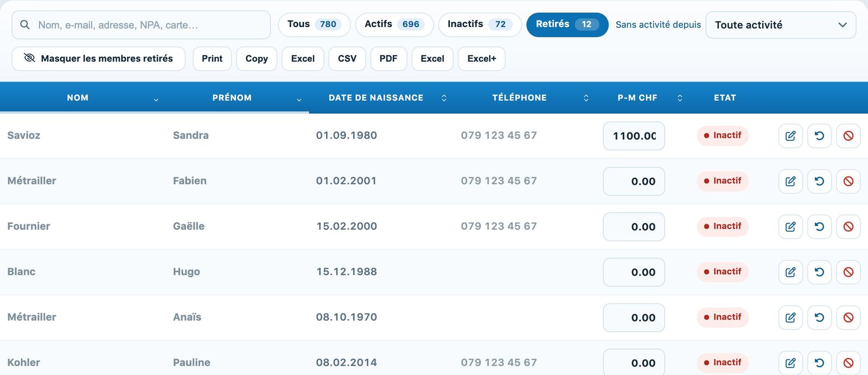Select the Retirés 12 tab
This screenshot has height=375, width=868.
(x=567, y=24)
